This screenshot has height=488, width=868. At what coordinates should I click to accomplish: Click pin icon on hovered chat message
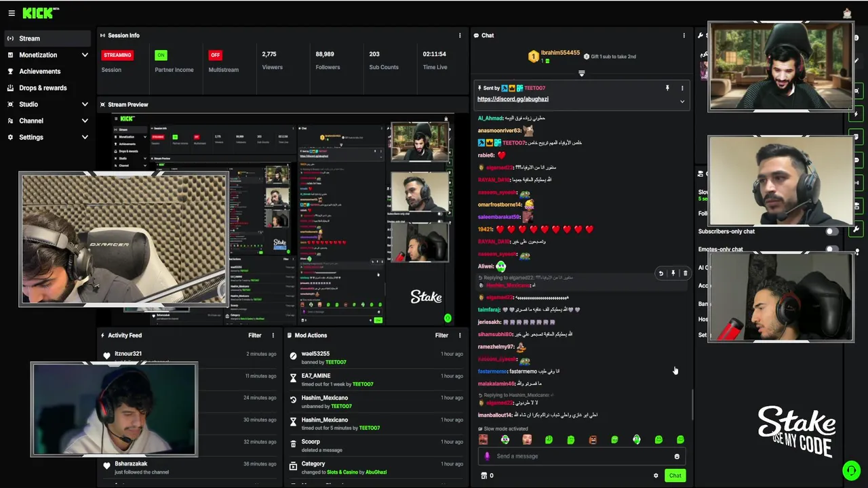pos(673,273)
